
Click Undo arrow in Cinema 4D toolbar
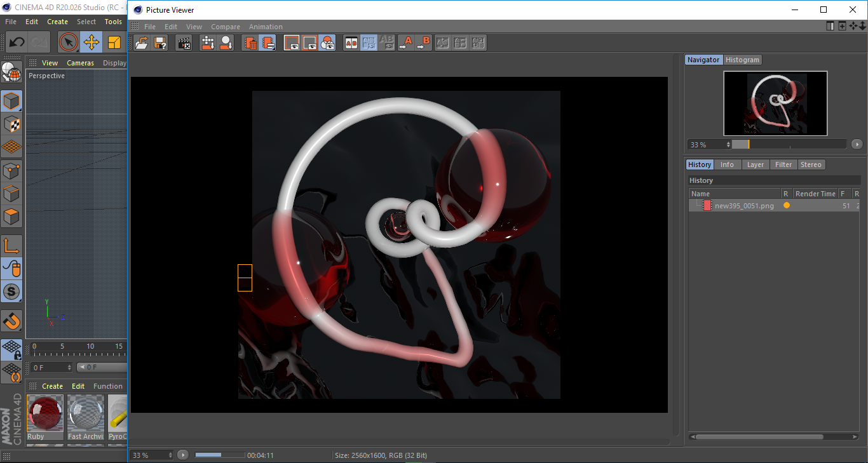17,43
